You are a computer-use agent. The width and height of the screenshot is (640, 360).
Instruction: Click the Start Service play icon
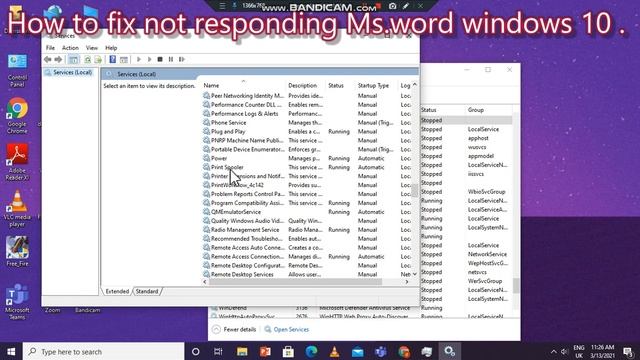click(x=139, y=60)
